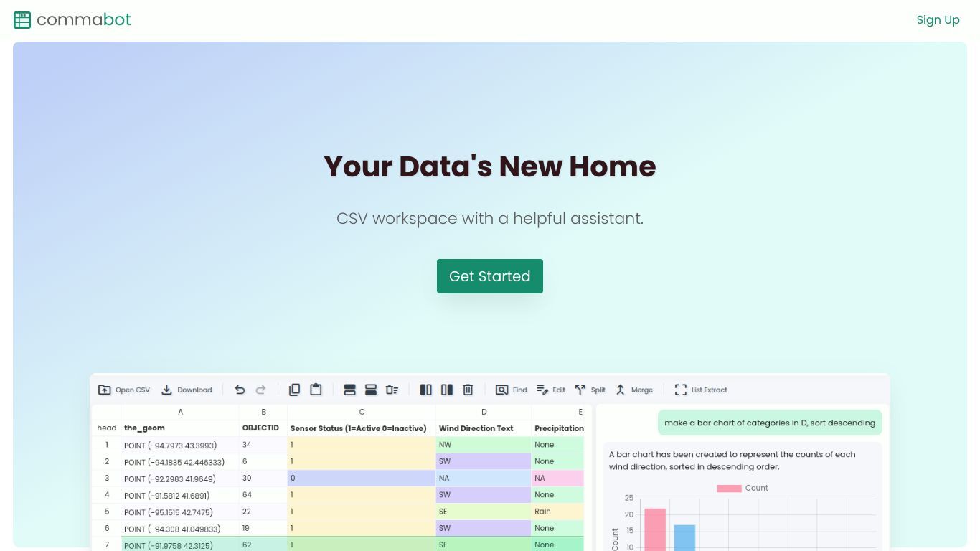The height and width of the screenshot is (551, 980).
Task: Click cell 'POINT (-91.5812 41.6891)'
Action: pyautogui.click(x=180, y=495)
